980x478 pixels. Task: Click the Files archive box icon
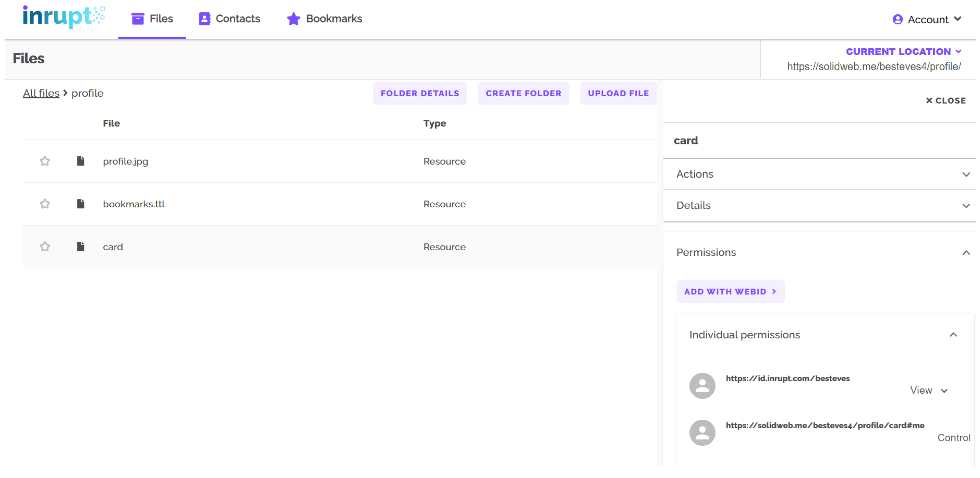138,19
